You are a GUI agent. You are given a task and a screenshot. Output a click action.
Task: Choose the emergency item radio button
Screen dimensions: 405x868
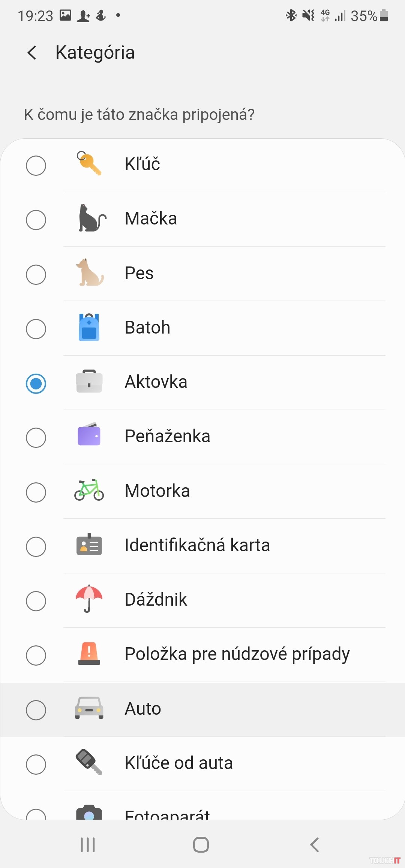tap(36, 655)
